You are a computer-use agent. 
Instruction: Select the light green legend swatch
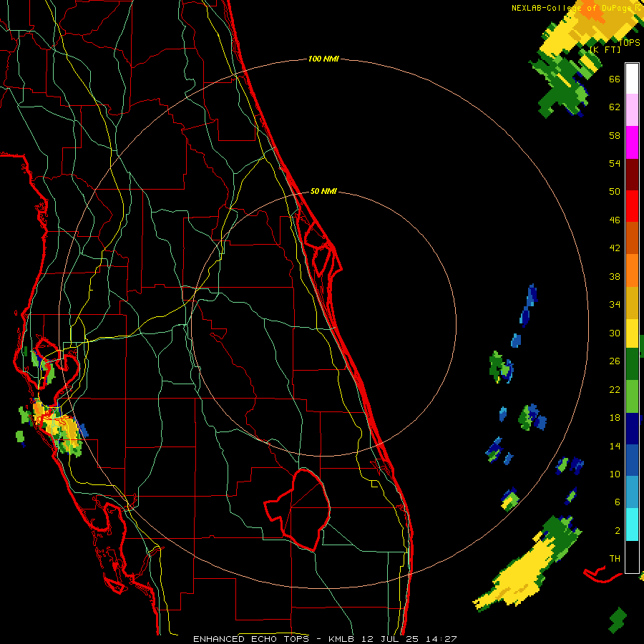pos(632,396)
